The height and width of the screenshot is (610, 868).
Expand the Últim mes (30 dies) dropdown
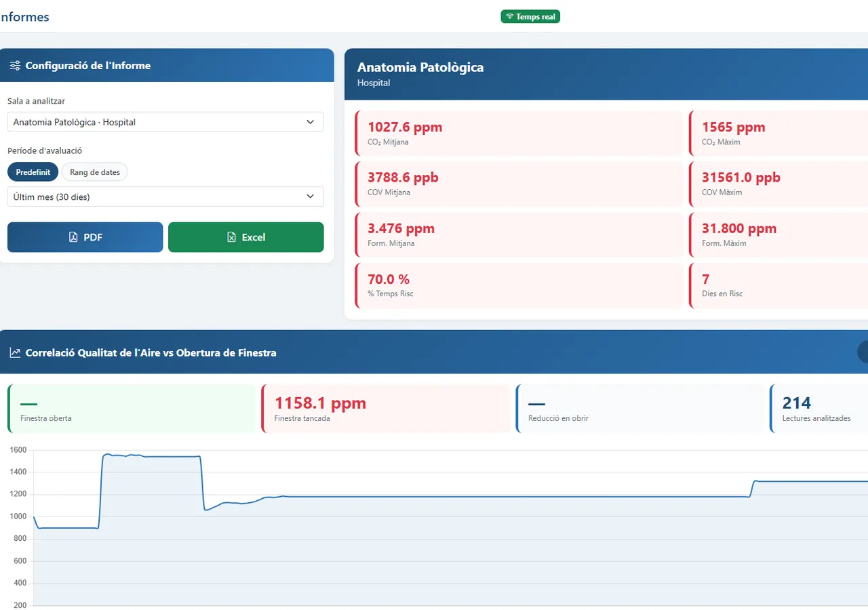165,197
